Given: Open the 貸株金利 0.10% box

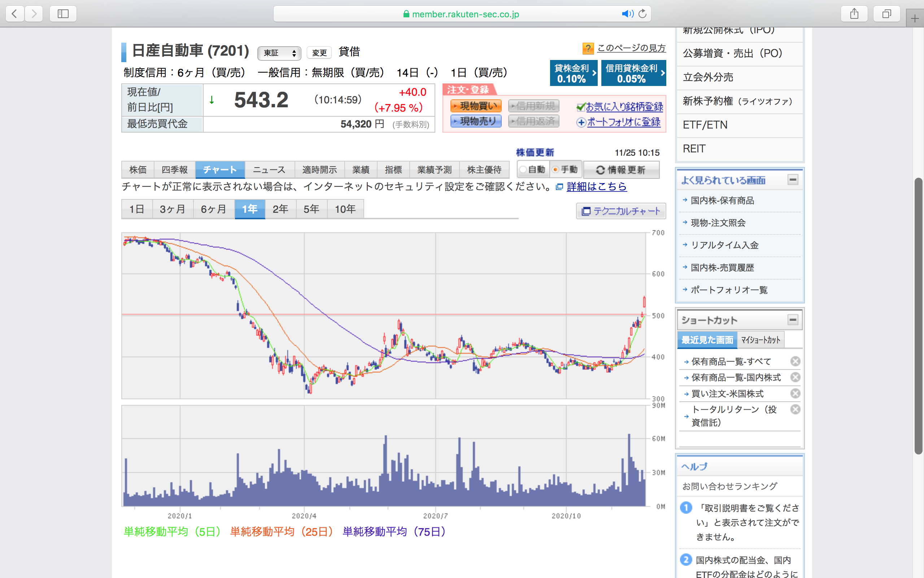Looking at the screenshot, I should pos(574,73).
